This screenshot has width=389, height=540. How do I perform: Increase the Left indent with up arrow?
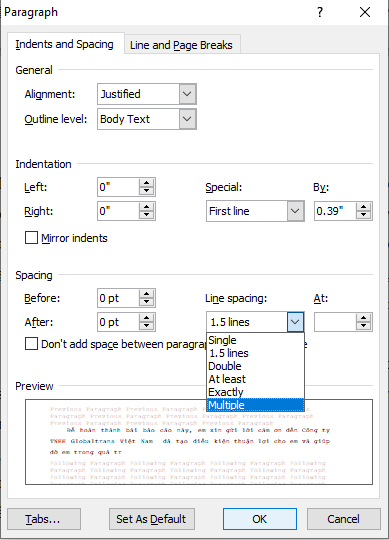coord(146,183)
